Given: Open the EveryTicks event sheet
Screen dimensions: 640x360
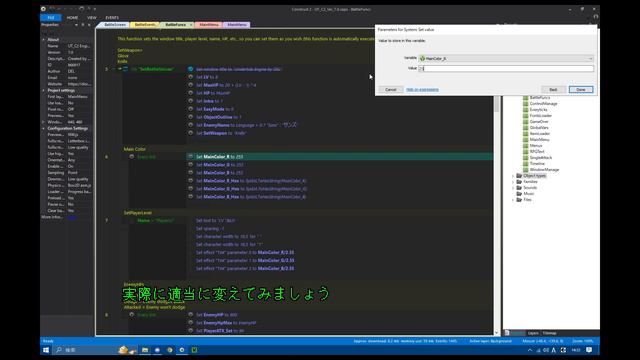Looking at the screenshot, I should coord(538,109).
